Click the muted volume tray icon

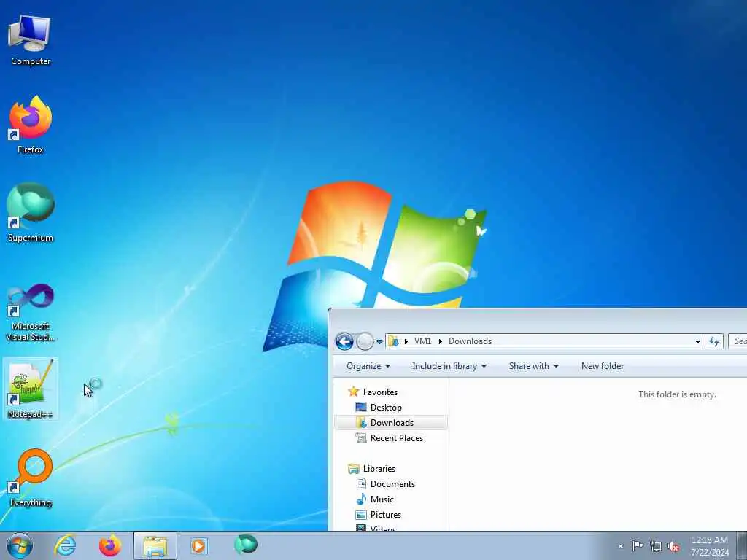click(x=673, y=546)
